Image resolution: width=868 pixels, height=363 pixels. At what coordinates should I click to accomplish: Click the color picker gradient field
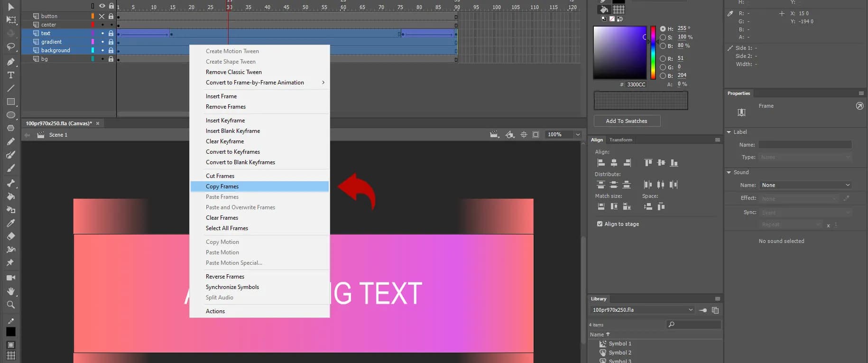[x=619, y=52]
